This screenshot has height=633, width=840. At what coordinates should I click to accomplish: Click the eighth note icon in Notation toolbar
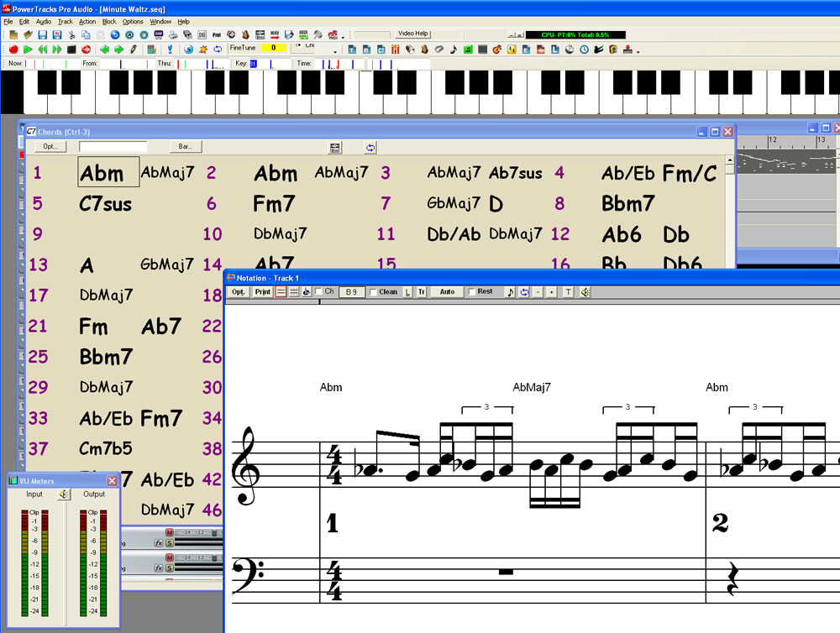(x=510, y=292)
